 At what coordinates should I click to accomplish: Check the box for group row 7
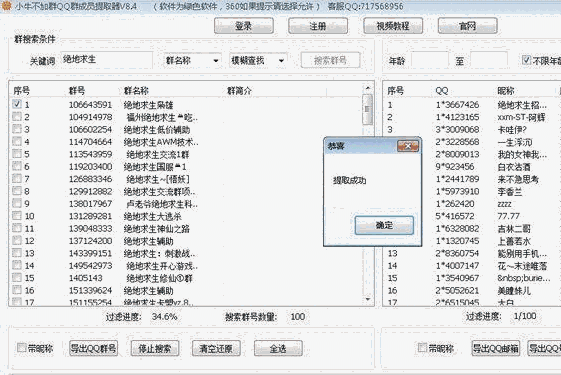tap(16, 179)
